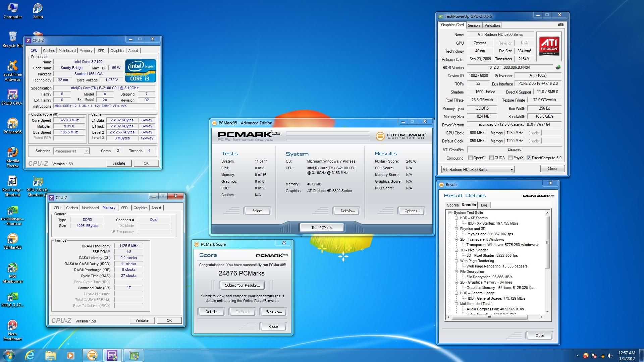The image size is (644, 362).
Task: Open the Recycle Bin icon
Action: (x=12, y=40)
